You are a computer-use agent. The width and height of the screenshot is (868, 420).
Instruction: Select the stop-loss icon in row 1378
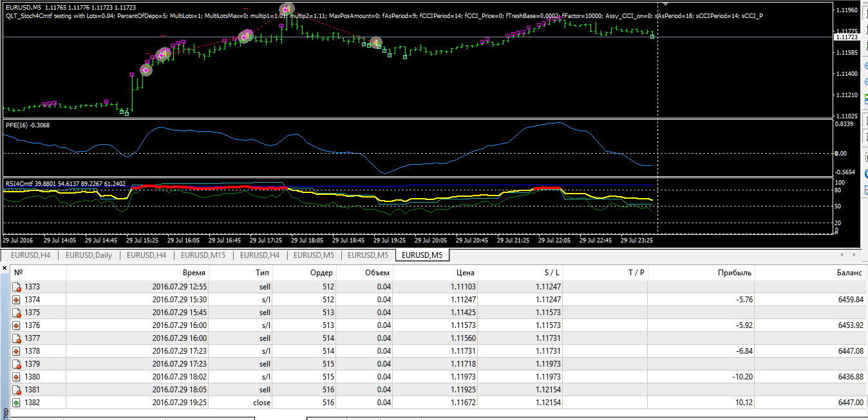pyautogui.click(x=17, y=351)
